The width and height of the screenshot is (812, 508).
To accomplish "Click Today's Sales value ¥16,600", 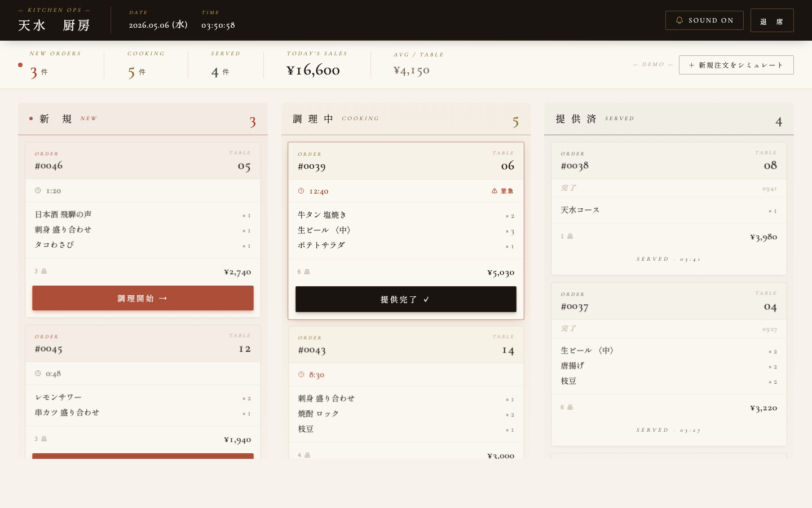I will tap(313, 70).
